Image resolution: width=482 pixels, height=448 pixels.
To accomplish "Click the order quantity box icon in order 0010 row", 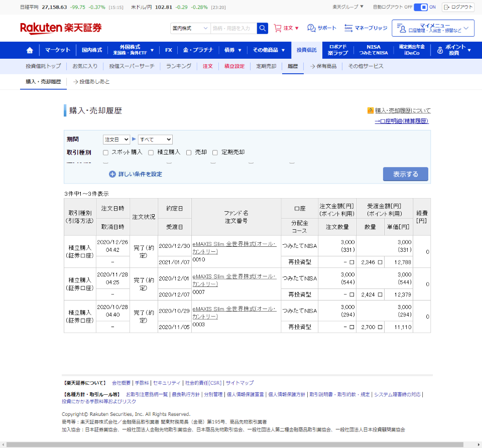I will point(351,262).
